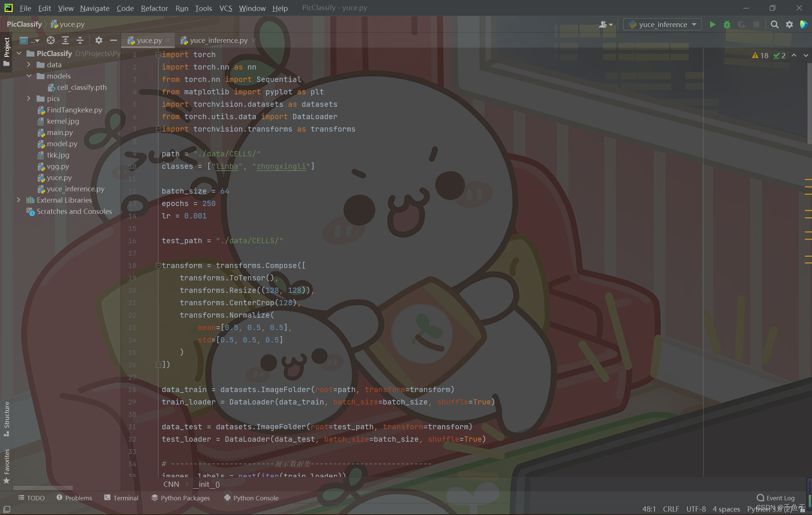The height and width of the screenshot is (515, 812).
Task: Select Scratches and Consoles node
Action: 74,211
